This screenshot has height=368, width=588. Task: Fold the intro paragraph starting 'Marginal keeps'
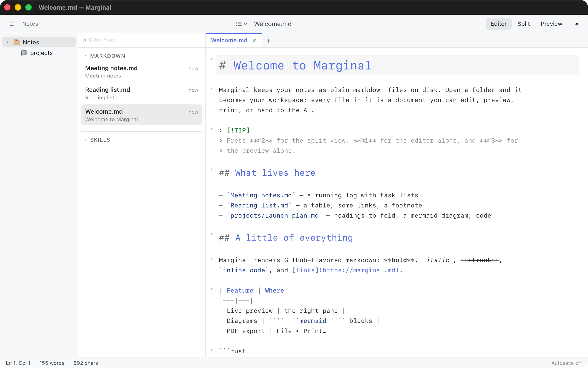pyautogui.click(x=212, y=88)
